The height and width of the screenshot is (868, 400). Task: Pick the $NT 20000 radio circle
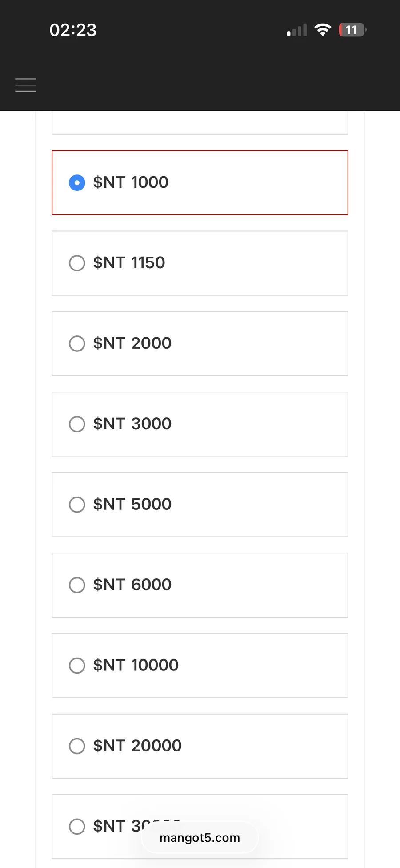77,746
